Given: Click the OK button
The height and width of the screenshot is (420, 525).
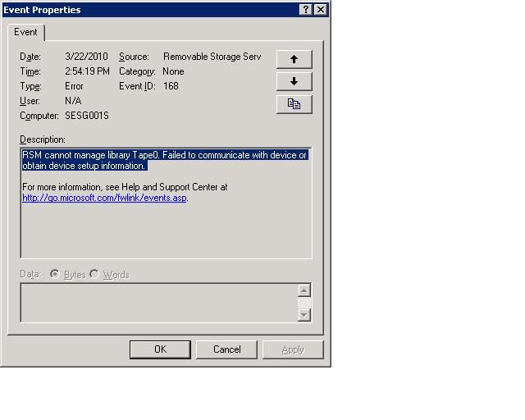Looking at the screenshot, I should pos(160,349).
